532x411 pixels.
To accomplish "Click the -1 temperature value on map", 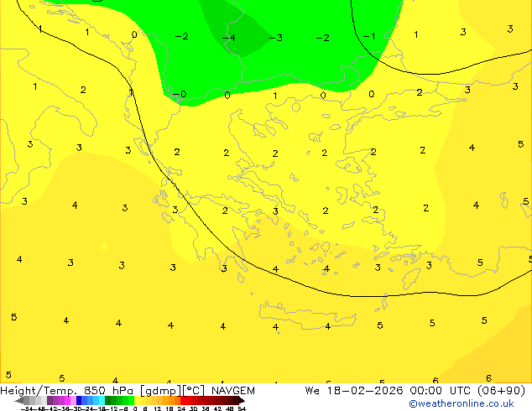I will click(x=369, y=36).
